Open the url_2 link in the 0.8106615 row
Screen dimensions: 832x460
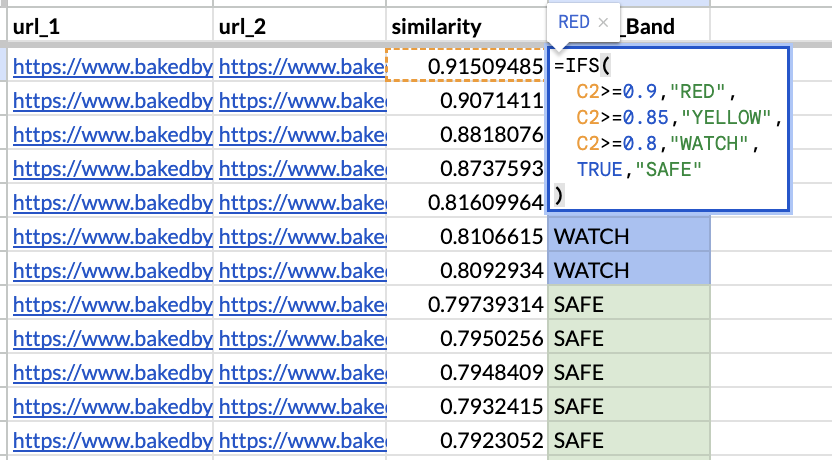302,236
